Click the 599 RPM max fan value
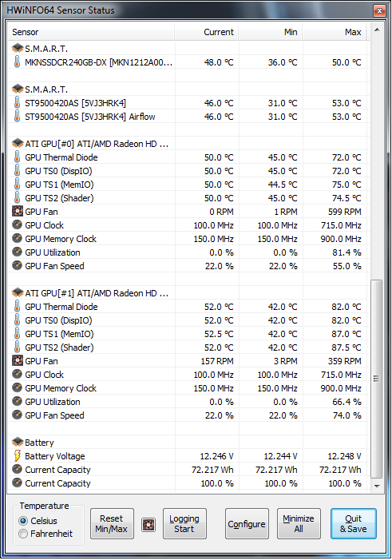Viewport: 392px width, 560px height. coord(345,212)
